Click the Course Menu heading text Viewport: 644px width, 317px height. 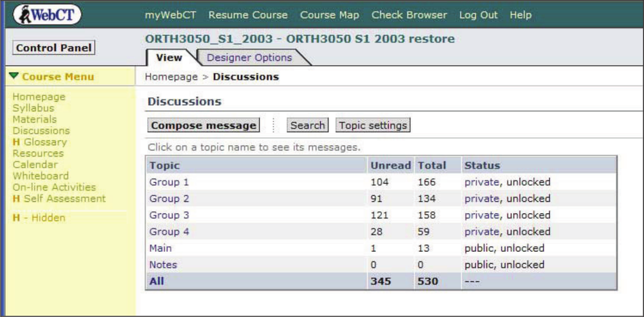tap(58, 77)
